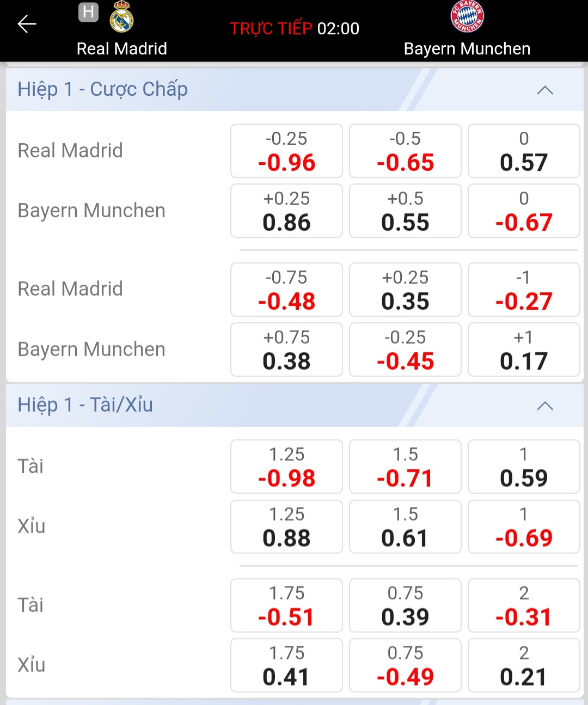Choose Tài 1 at 0.59
Viewport: 588px width, 705px height.
(524, 467)
